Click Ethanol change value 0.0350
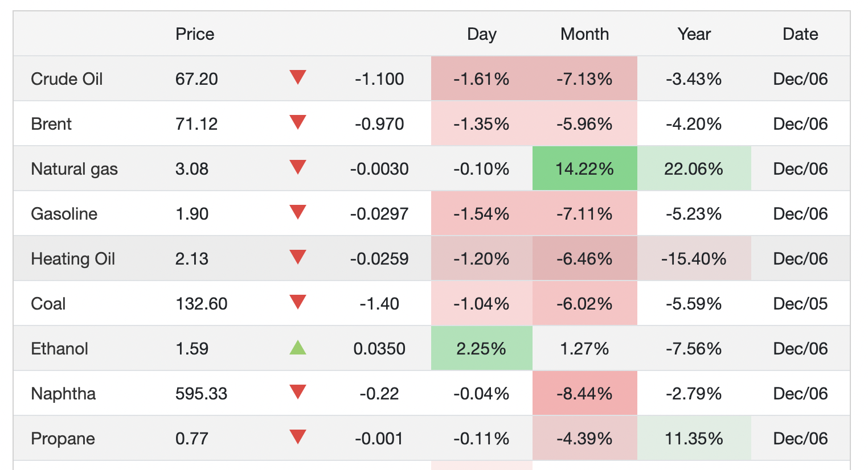The width and height of the screenshot is (868, 470). tap(379, 349)
